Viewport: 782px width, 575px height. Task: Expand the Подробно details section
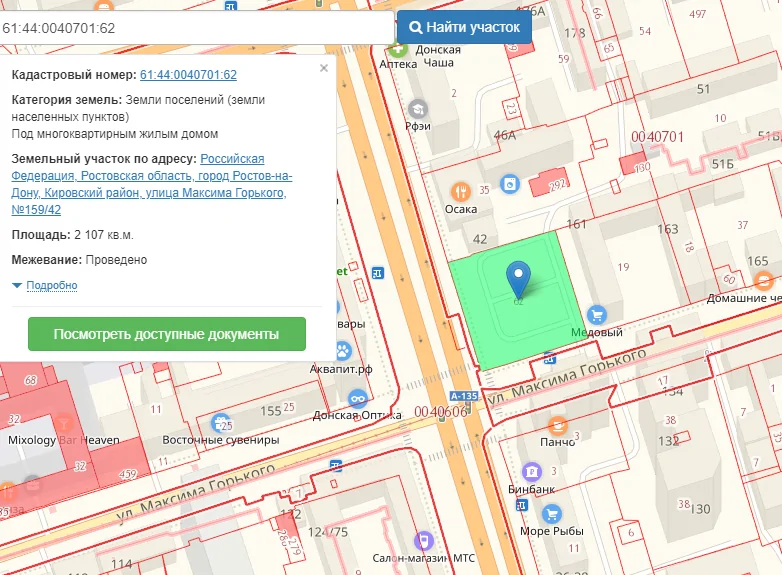pyautogui.click(x=45, y=285)
